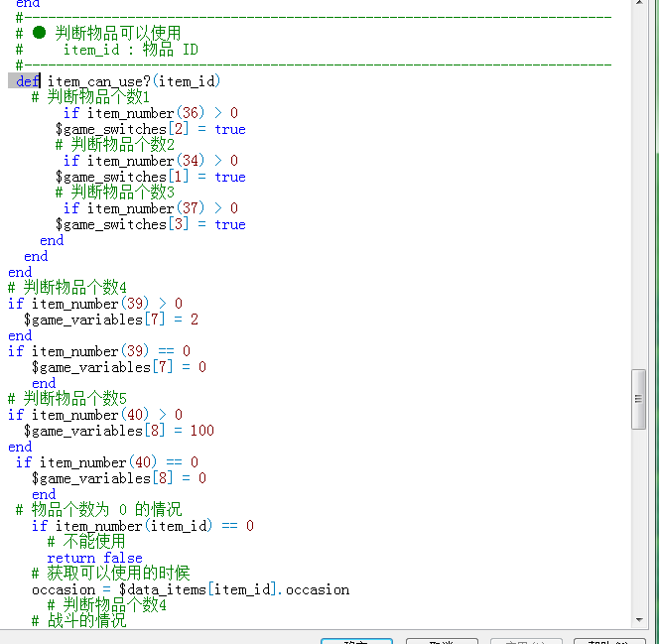
Task: Click the line '$game_switches[1] = true'
Action: (x=150, y=177)
